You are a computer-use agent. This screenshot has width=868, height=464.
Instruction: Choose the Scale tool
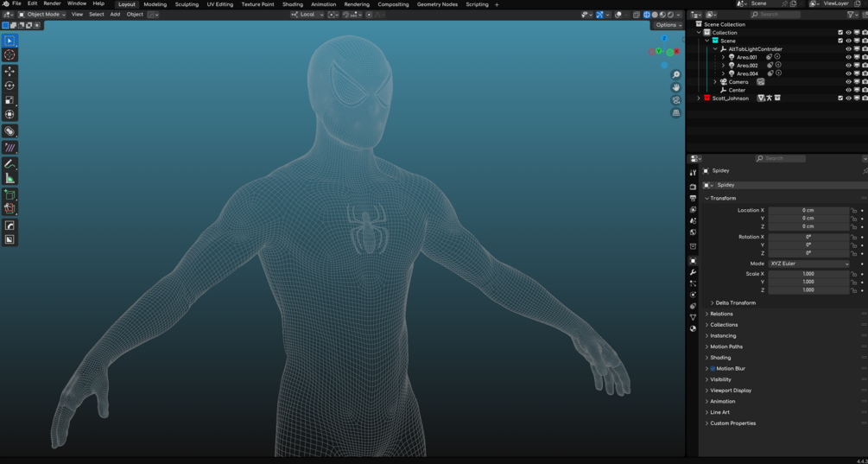pyautogui.click(x=10, y=100)
